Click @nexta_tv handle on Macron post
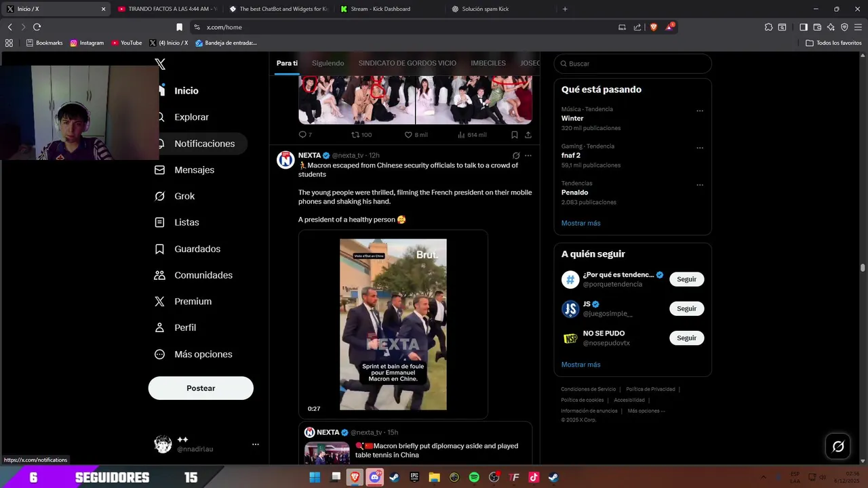 (x=348, y=156)
